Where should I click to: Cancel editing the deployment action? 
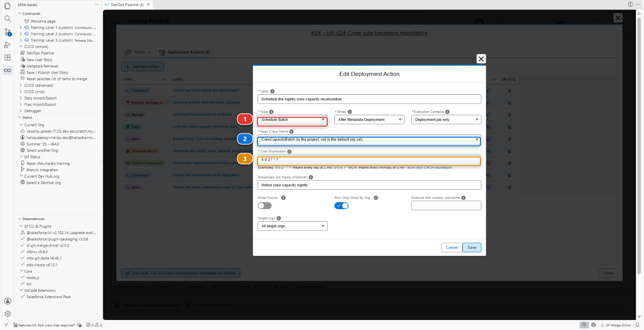pos(452,248)
